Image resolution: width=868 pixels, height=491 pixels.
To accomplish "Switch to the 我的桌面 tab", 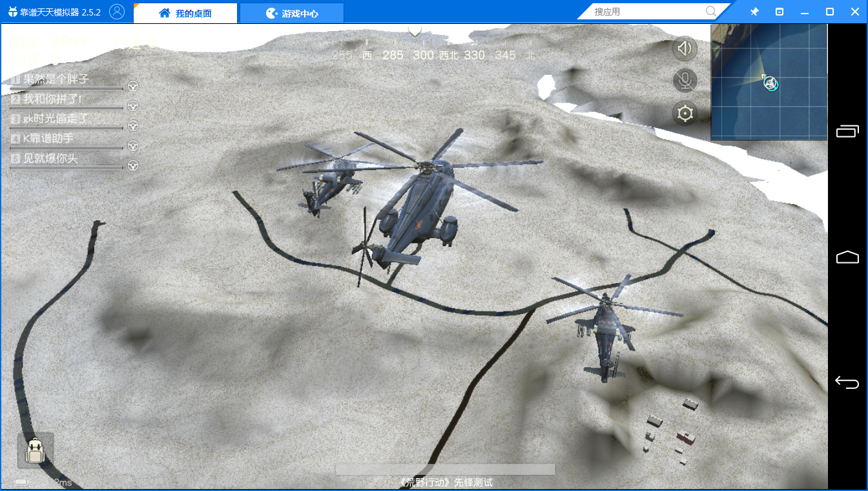I will tap(185, 13).
